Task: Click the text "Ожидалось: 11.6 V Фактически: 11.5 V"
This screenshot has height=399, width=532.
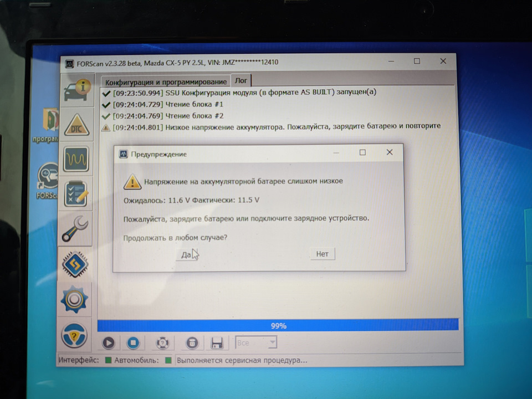Action: pos(191,200)
